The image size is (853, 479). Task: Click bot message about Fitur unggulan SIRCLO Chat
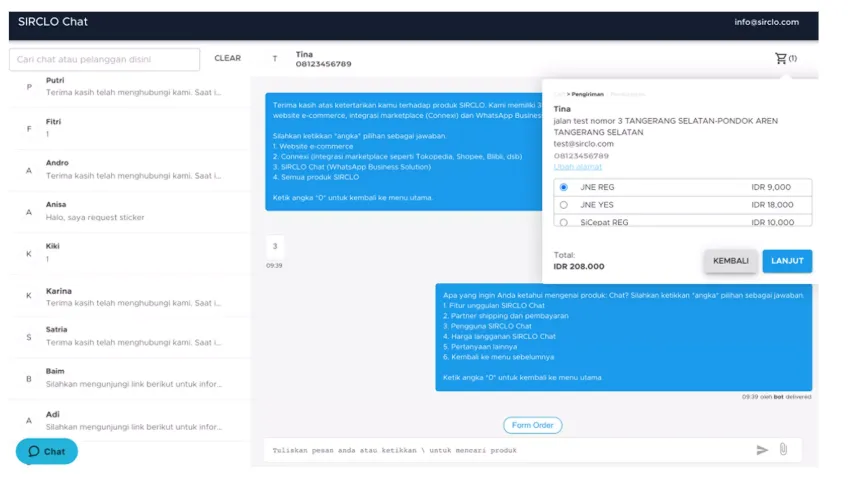coord(623,337)
